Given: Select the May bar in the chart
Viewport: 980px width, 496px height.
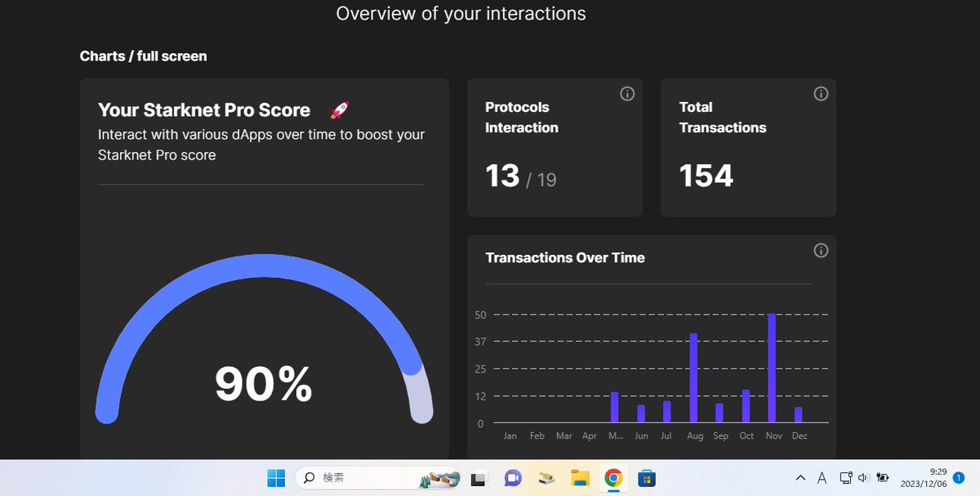Looking at the screenshot, I should click(x=614, y=407).
